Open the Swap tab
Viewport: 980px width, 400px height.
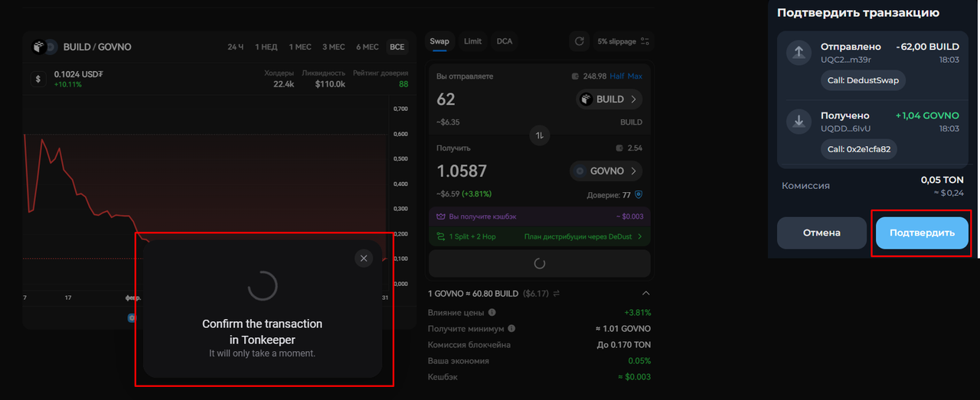tap(439, 41)
